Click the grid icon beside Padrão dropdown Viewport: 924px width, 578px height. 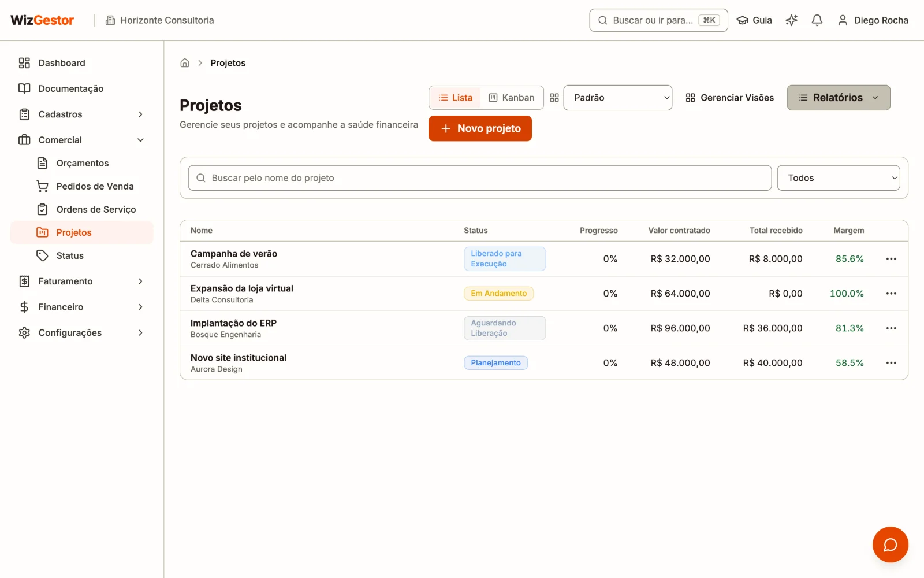[554, 98]
